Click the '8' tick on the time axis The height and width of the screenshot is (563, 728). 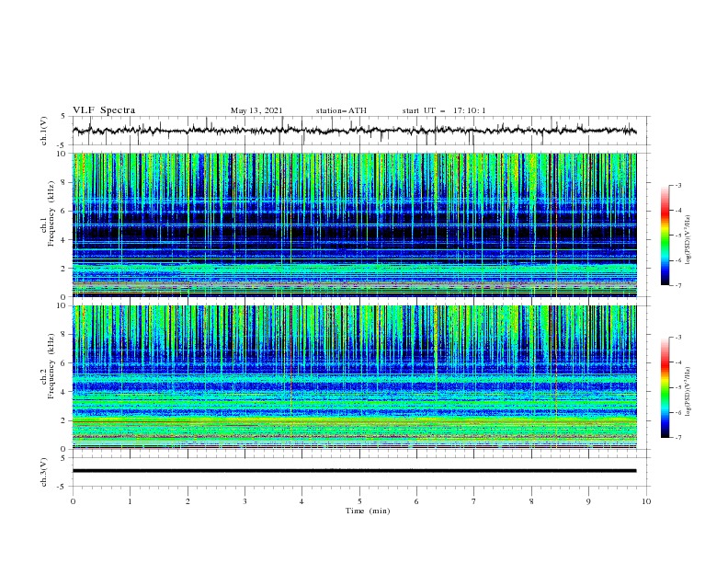tap(531, 501)
